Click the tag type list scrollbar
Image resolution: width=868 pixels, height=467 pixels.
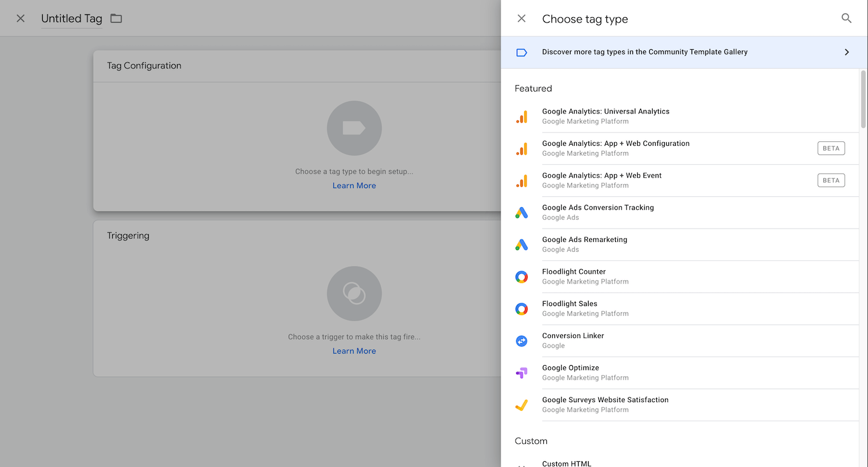coord(863,98)
